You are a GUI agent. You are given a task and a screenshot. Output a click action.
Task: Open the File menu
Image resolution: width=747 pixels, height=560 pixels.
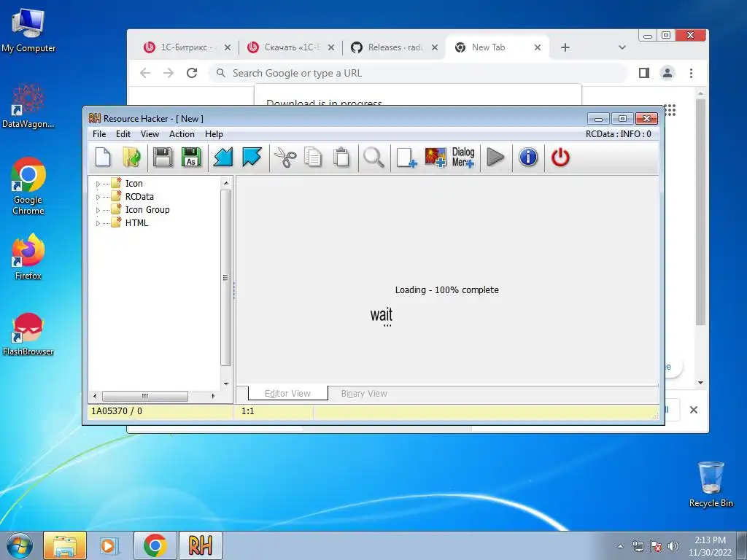pos(99,134)
